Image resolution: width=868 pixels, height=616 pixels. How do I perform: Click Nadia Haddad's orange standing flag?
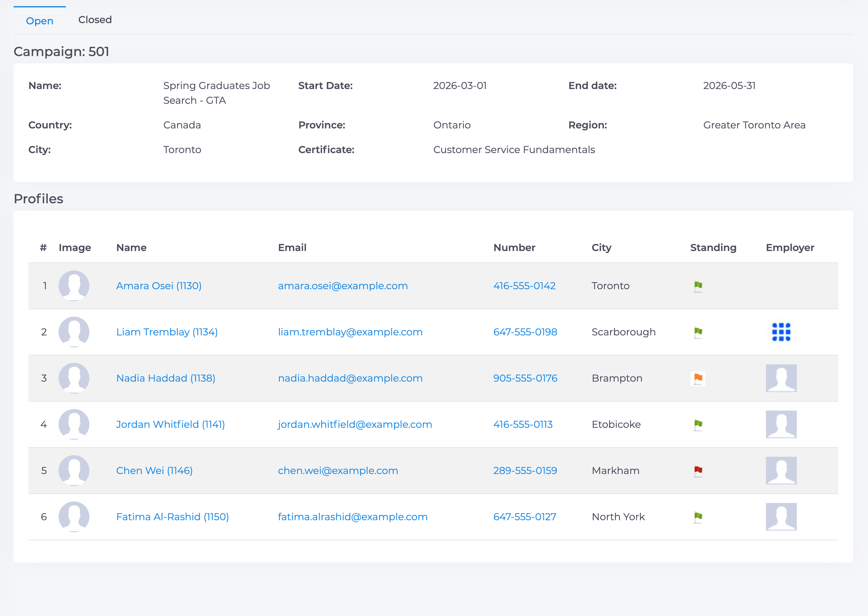tap(698, 379)
